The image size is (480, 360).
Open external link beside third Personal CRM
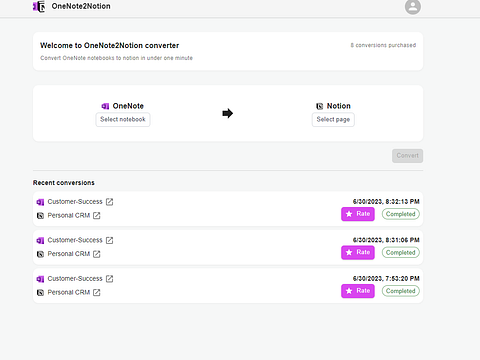(97, 292)
